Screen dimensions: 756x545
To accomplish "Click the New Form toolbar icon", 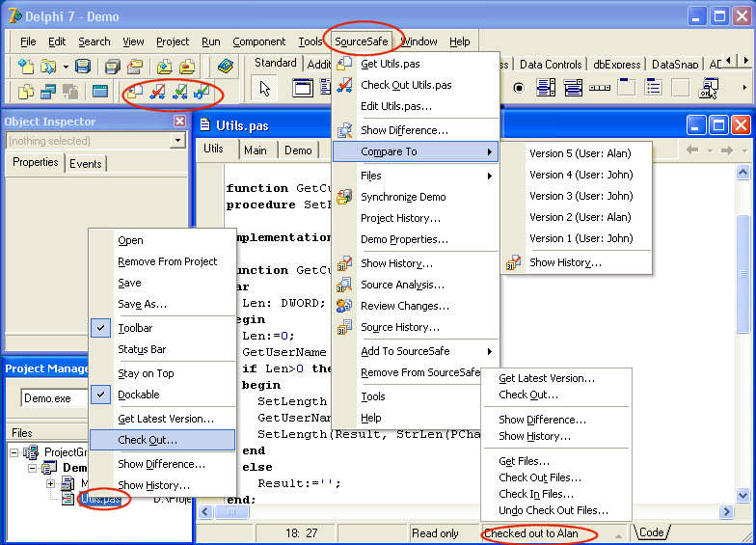I will [x=100, y=92].
